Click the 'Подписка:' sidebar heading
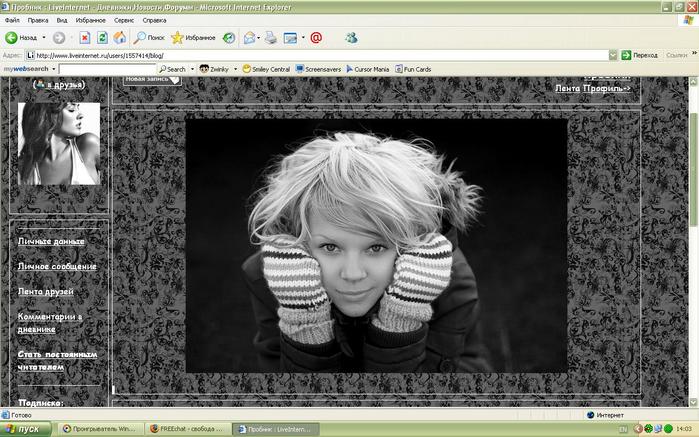 (41, 403)
